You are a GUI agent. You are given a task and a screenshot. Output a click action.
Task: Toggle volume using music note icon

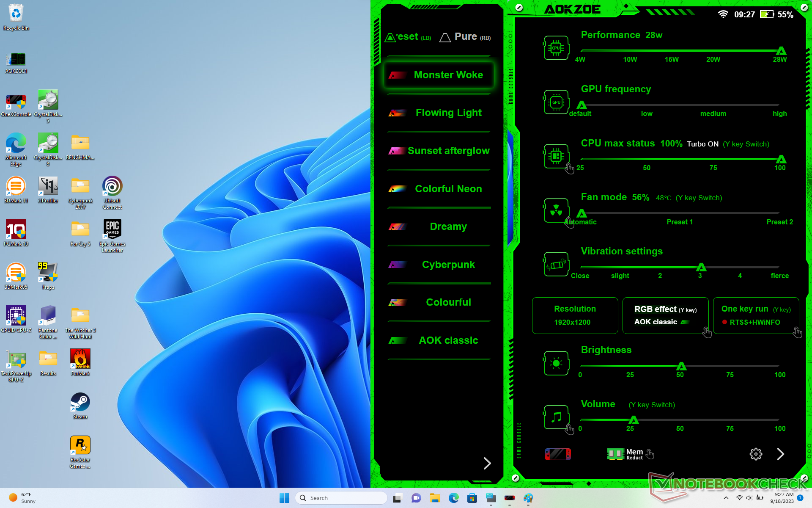(556, 417)
